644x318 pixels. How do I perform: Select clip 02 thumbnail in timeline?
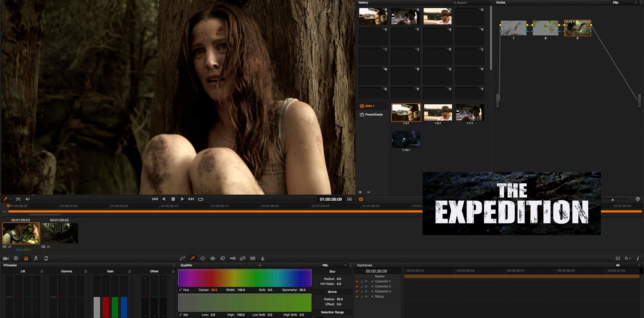(60, 233)
